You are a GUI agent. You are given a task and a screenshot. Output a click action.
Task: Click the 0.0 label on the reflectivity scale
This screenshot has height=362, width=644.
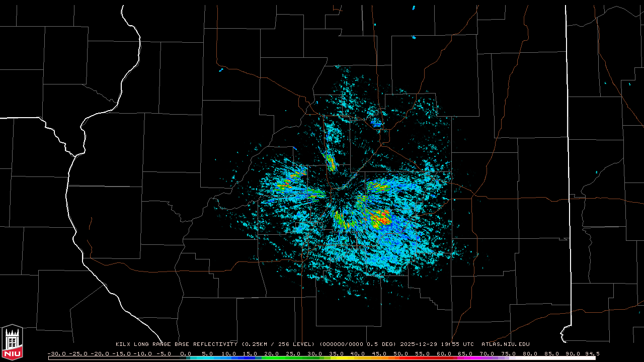(186, 353)
